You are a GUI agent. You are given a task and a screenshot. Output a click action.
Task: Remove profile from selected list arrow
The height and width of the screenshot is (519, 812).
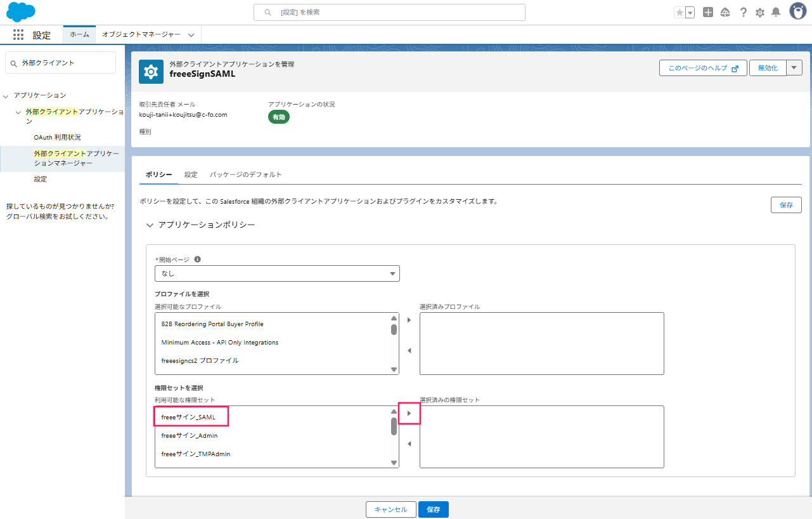pos(409,350)
